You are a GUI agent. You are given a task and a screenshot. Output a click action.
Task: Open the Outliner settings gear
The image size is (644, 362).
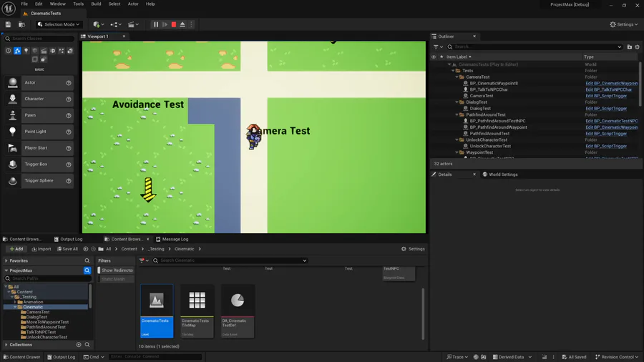637,47
